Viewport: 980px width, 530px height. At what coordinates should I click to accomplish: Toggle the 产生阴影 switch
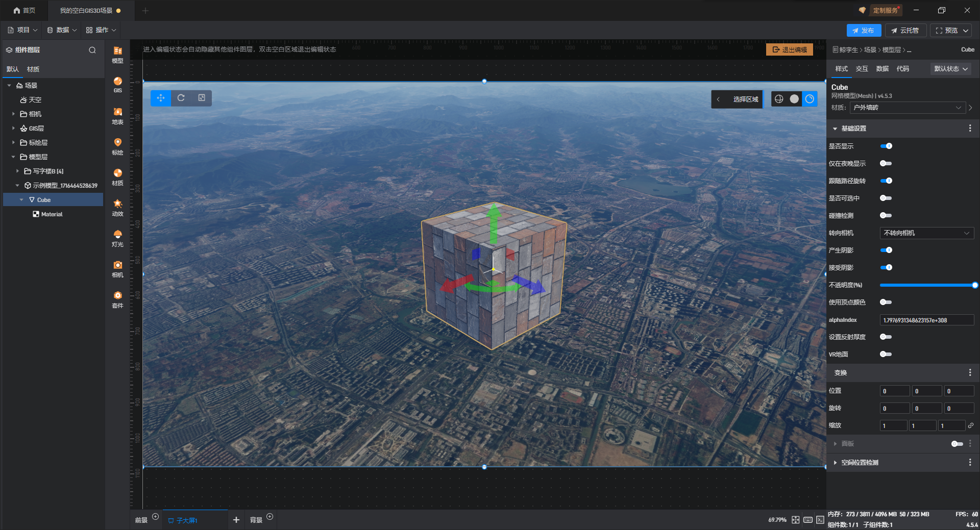coord(886,250)
